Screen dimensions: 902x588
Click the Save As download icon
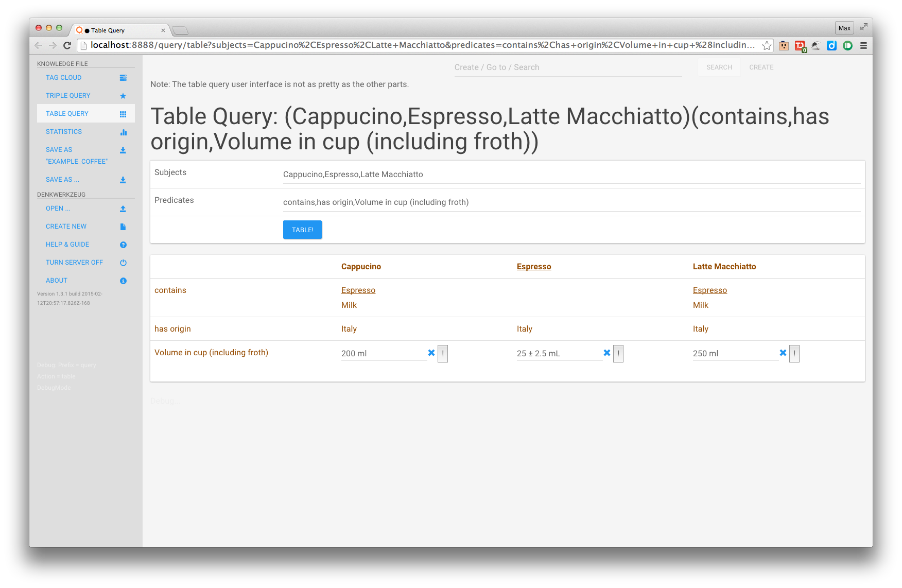click(123, 180)
